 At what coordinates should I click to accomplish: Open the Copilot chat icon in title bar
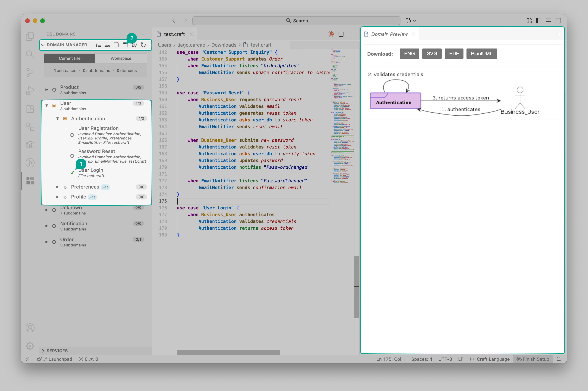[408, 21]
